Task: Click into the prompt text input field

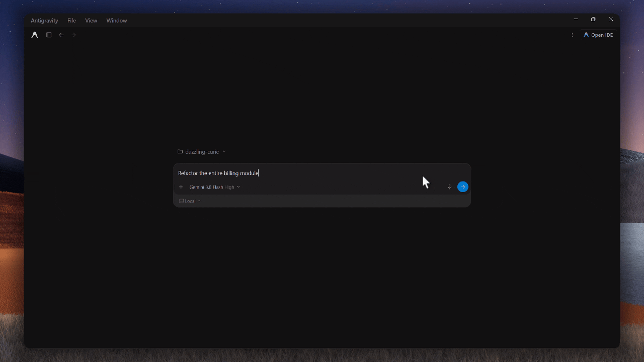Action: pyautogui.click(x=322, y=173)
